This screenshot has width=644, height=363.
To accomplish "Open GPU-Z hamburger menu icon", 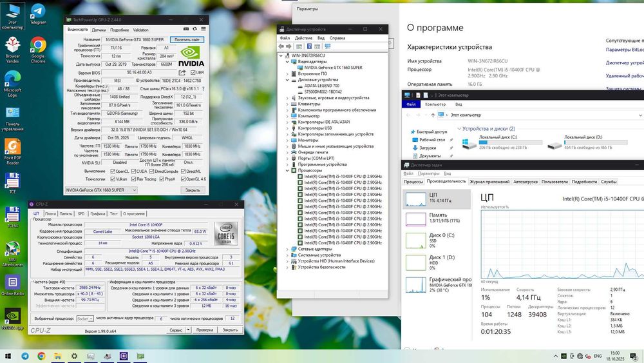I will (204, 29).
